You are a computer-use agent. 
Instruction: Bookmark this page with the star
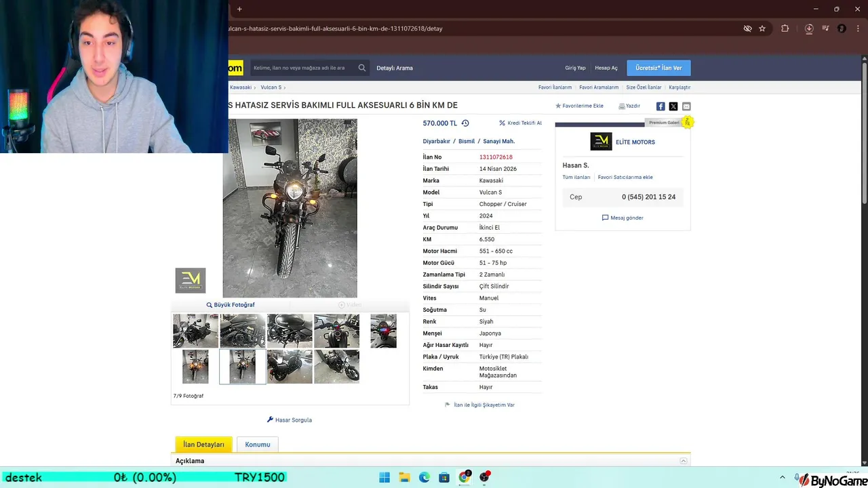762,28
